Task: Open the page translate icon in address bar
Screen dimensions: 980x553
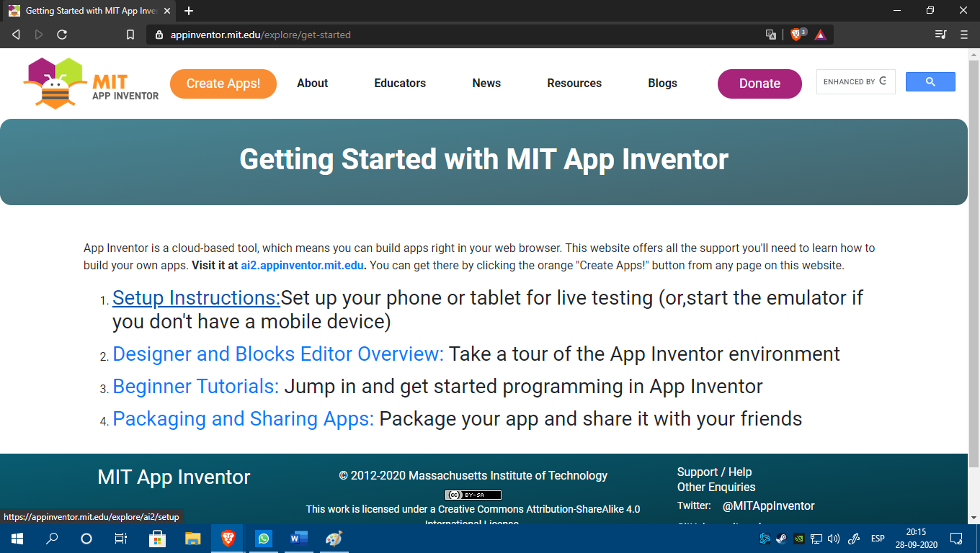Action: point(770,34)
